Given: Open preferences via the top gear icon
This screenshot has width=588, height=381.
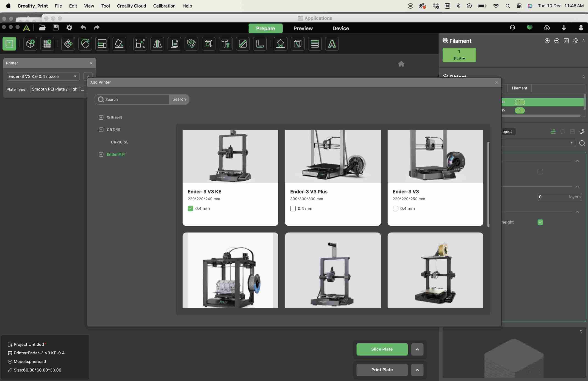Looking at the screenshot, I should point(69,28).
